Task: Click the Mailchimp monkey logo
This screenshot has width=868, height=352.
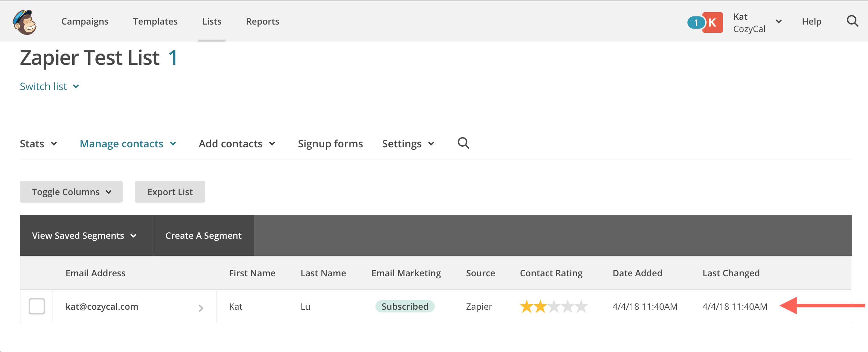Action: (x=25, y=22)
